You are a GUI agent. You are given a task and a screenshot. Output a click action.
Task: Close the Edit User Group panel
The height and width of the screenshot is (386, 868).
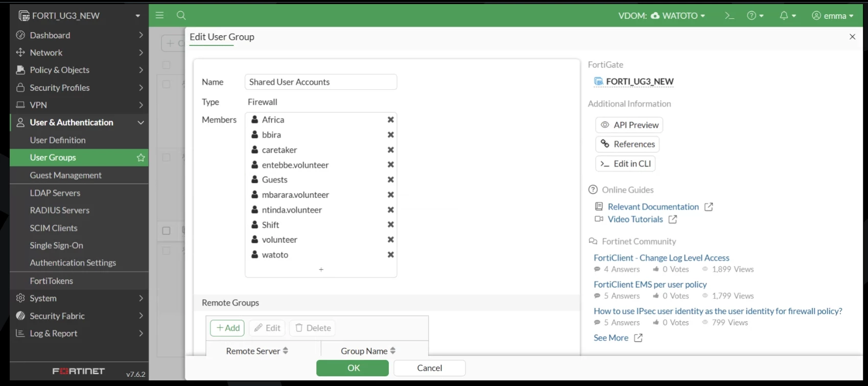pos(852,37)
